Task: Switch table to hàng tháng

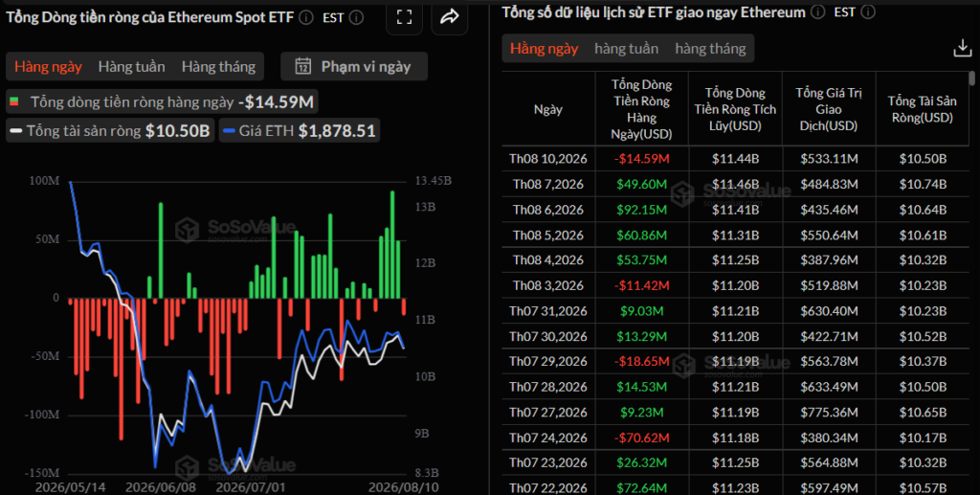Action: [x=710, y=49]
